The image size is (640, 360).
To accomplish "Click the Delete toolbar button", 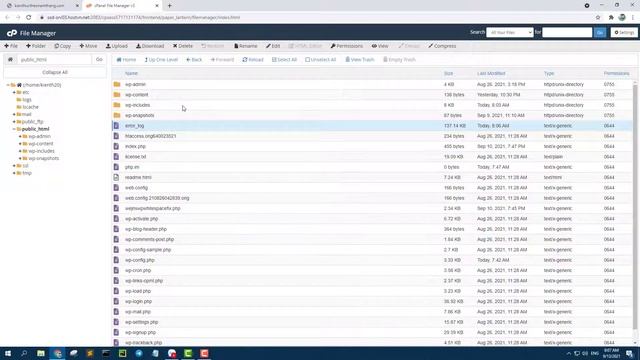I will 182,46.
